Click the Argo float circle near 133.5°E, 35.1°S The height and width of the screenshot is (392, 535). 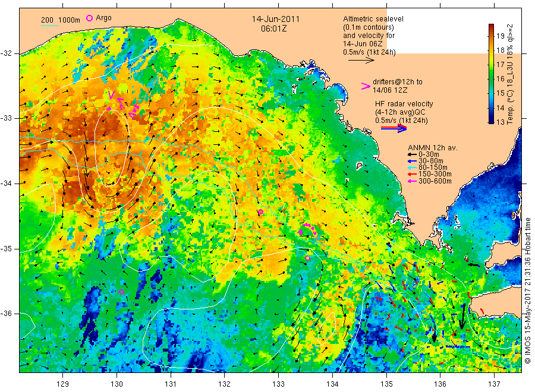pos(307,258)
